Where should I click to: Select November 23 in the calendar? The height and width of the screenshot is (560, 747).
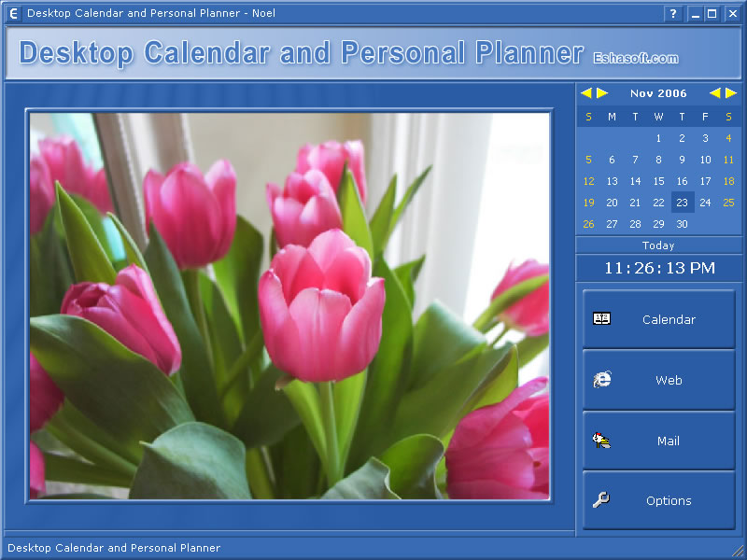pyautogui.click(x=682, y=203)
